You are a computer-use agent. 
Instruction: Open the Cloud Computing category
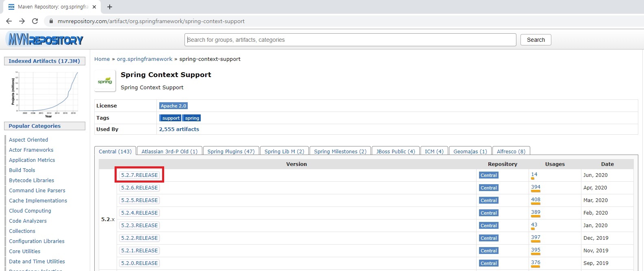[x=30, y=211]
